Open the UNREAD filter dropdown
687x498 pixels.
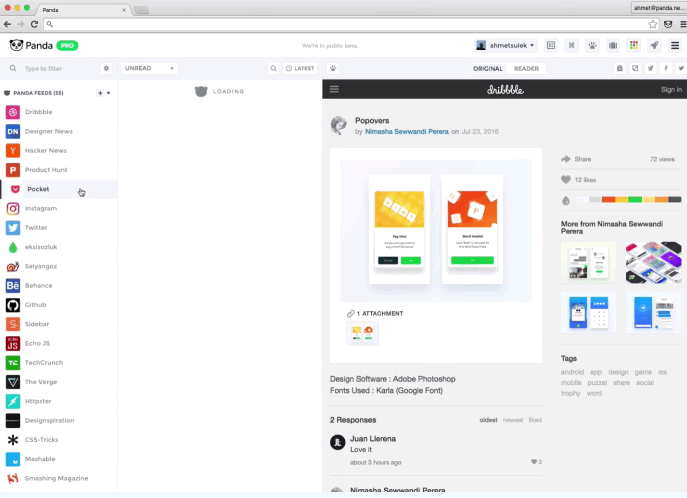149,68
